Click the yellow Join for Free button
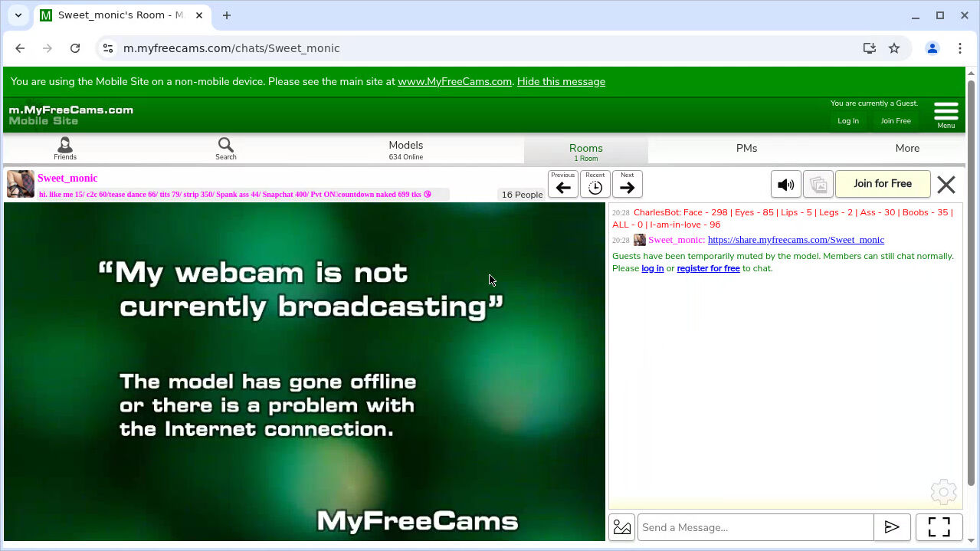Screen dimensions: 980x551 tap(883, 184)
